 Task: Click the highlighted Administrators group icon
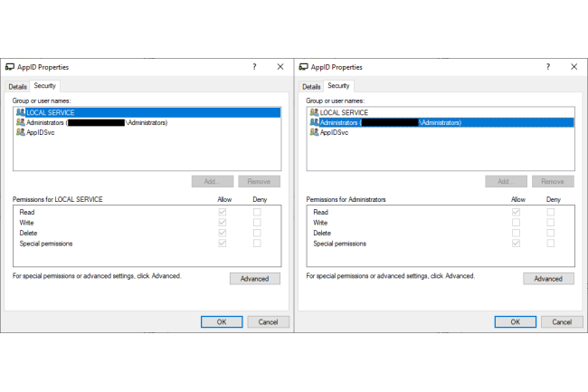(x=314, y=122)
